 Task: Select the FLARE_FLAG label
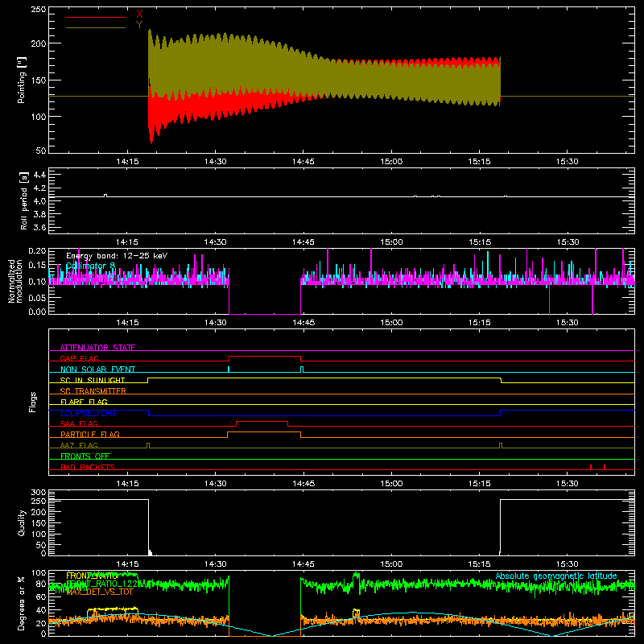[x=84, y=402]
